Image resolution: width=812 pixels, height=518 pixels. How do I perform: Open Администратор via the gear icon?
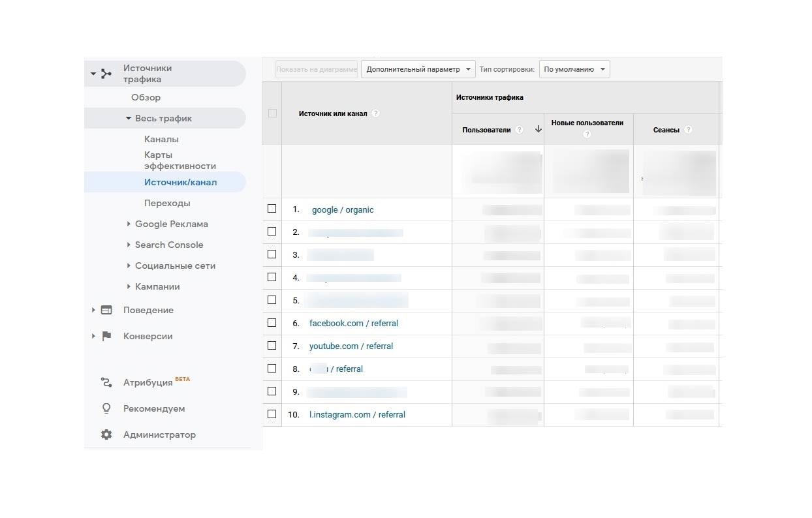tap(106, 434)
